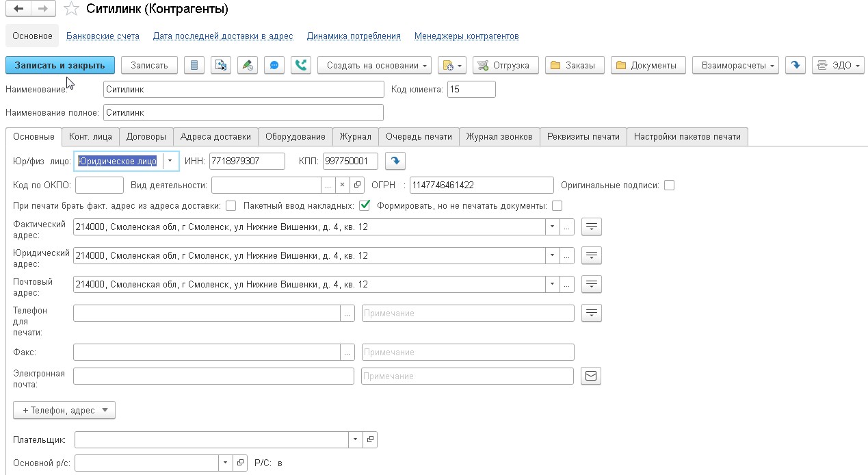
Task: Click the blue arrow button next to КПП
Action: click(x=395, y=161)
